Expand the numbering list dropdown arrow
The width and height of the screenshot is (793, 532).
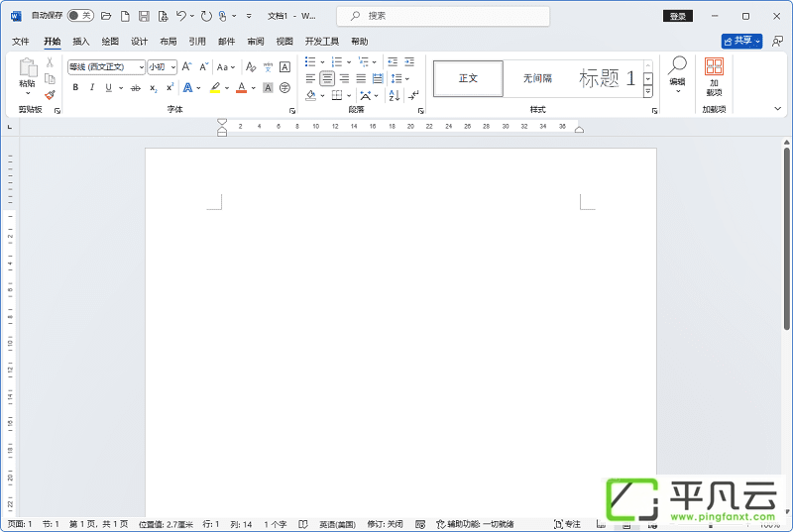click(x=349, y=62)
